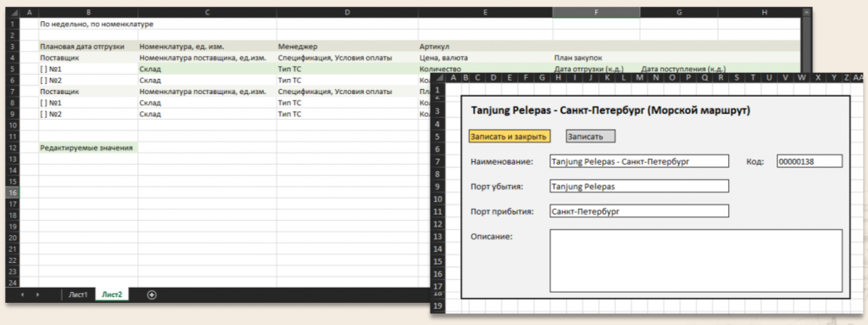
Task: Click cell 'Менеджер'
Action: tap(348, 47)
